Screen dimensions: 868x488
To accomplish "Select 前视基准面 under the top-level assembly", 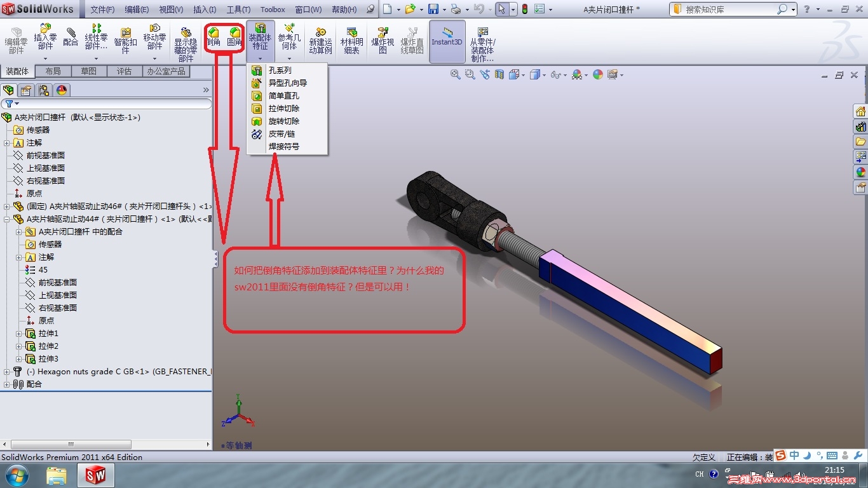I will [45, 156].
